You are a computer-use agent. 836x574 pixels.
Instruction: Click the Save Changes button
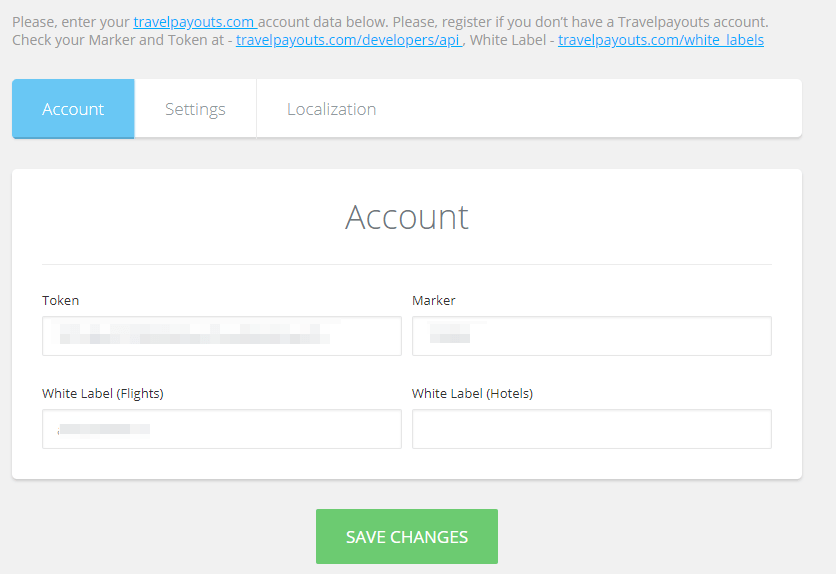pyautogui.click(x=407, y=536)
